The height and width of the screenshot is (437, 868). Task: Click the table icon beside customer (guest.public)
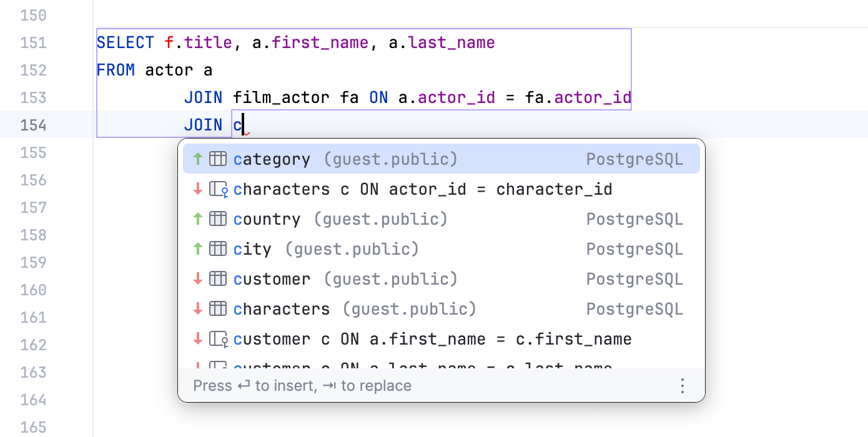[217, 279]
